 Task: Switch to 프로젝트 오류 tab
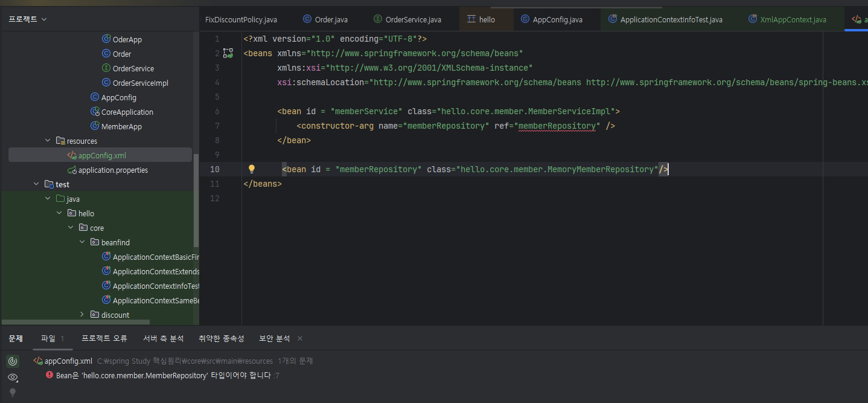click(104, 338)
